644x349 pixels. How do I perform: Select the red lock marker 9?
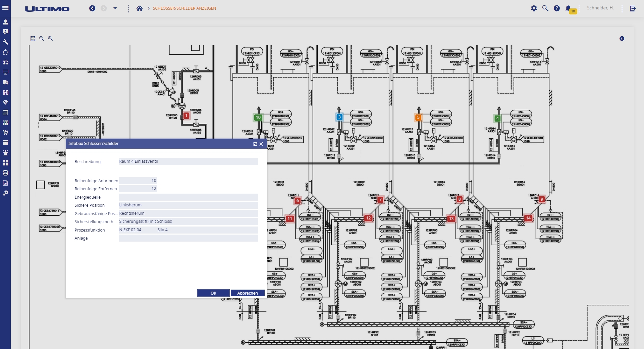click(x=542, y=199)
